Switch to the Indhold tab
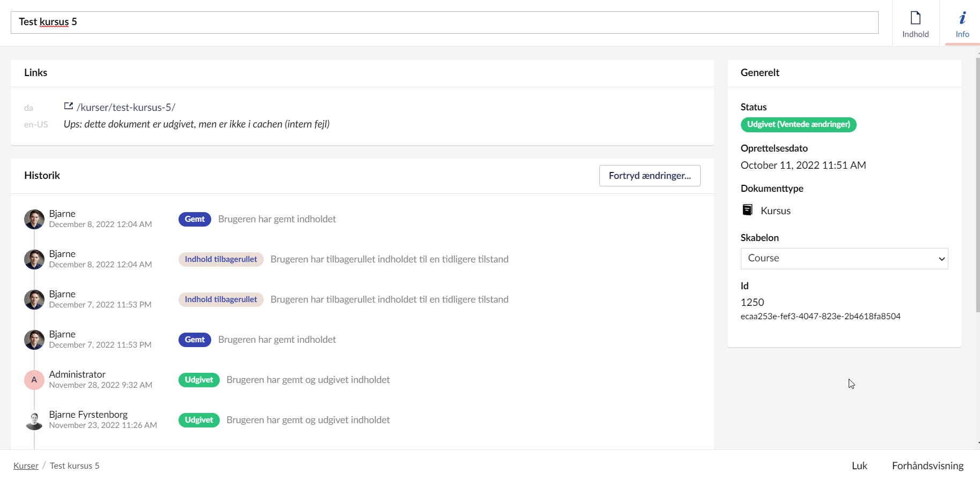Viewport: 980px width, 481px height. (916, 22)
